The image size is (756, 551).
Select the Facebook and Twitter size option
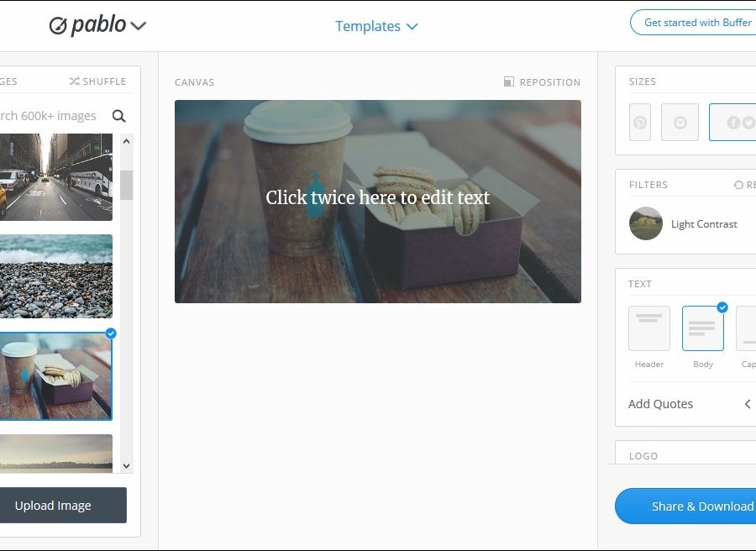click(x=732, y=123)
